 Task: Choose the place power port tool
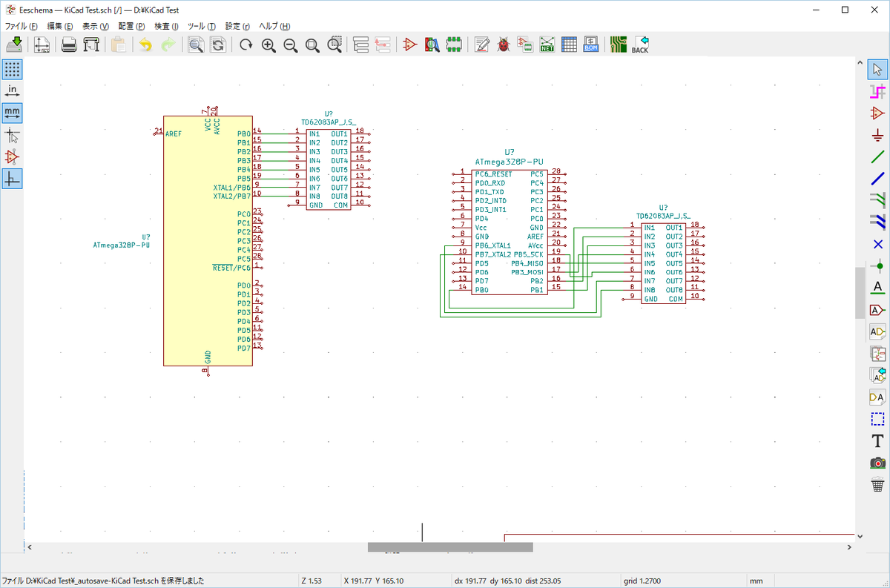pos(878,135)
